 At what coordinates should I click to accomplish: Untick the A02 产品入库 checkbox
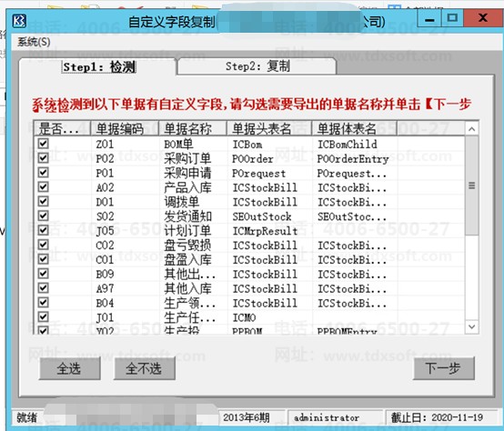tap(44, 187)
